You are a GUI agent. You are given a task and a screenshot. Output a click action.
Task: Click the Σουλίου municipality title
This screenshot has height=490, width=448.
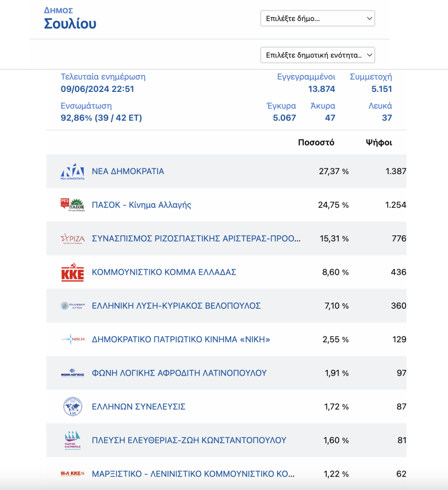click(x=70, y=23)
